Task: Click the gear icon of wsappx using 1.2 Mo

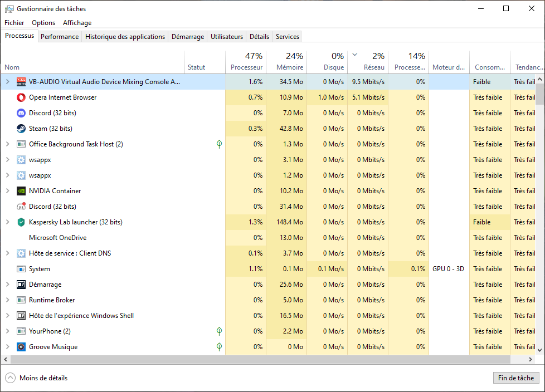Action: pyautogui.click(x=21, y=175)
